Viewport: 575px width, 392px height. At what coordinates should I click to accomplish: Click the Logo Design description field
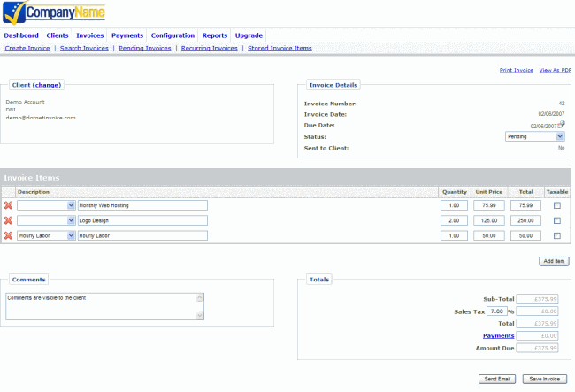pyautogui.click(x=142, y=220)
